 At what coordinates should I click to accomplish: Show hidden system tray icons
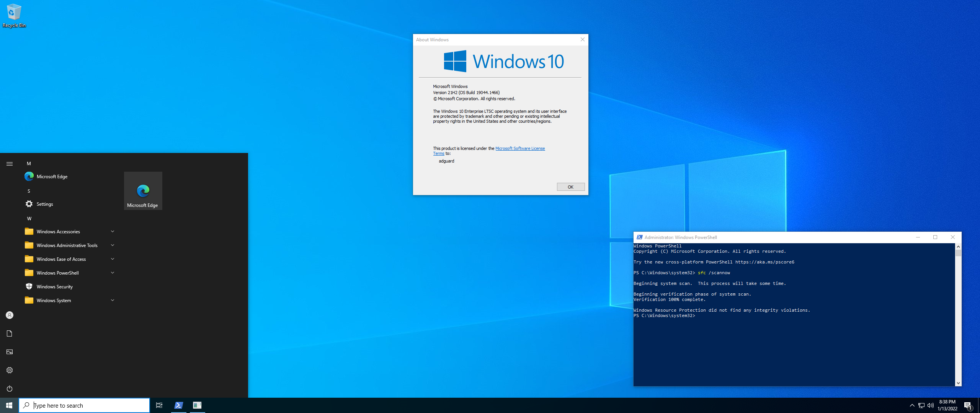[912, 405]
